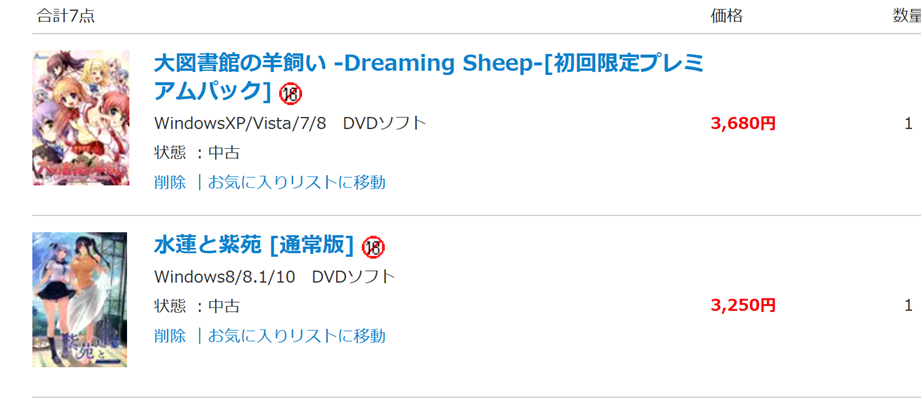This screenshot has width=922, height=408.
Task: Remove 水蓮と紫苑 using its 削除 link
Action: (x=170, y=335)
